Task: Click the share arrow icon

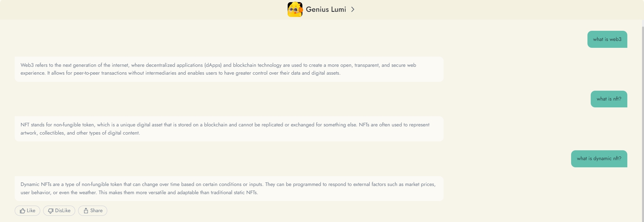Action: point(86,211)
